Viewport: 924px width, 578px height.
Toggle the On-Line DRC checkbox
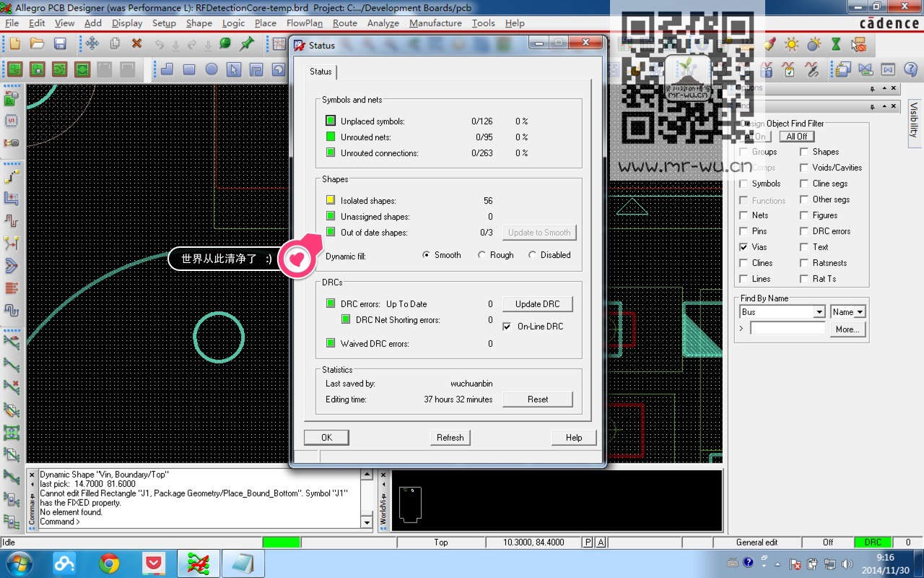[507, 326]
